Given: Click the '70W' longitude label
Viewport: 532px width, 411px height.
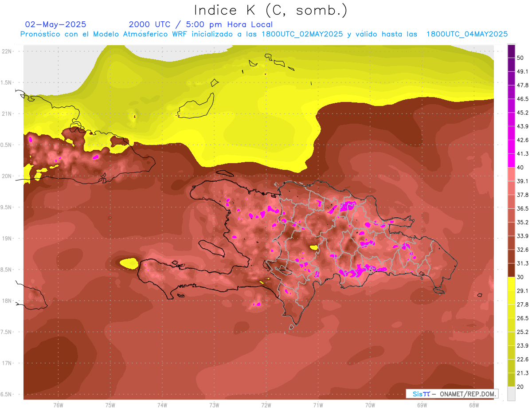Looking at the screenshot, I should [370, 405].
